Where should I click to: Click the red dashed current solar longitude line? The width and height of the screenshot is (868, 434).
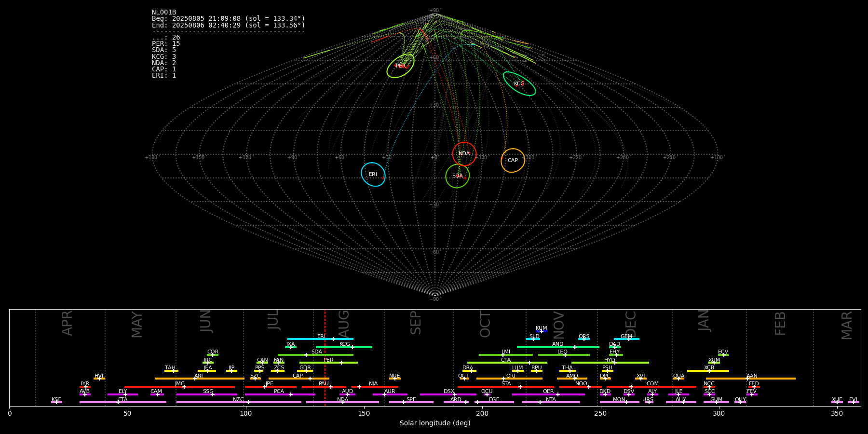pos(325,357)
